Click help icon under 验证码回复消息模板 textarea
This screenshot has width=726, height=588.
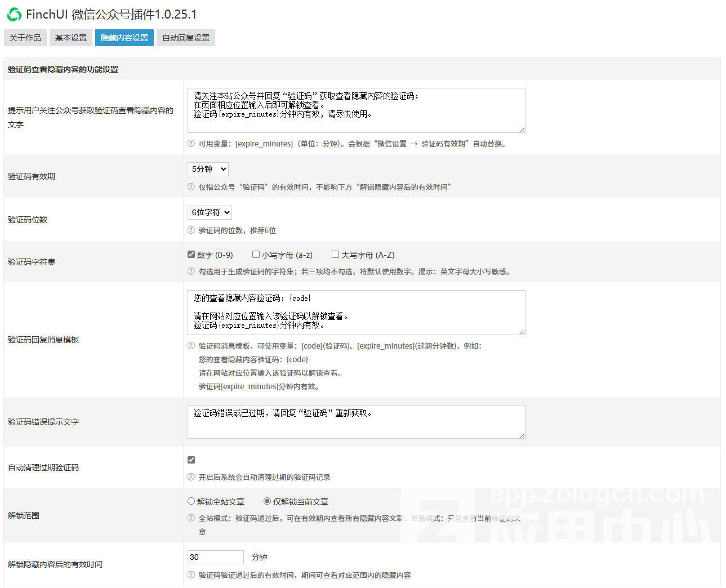[191, 346]
